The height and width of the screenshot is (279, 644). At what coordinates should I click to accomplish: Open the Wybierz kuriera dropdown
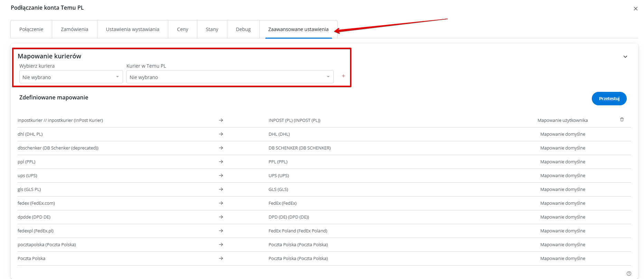(71, 77)
